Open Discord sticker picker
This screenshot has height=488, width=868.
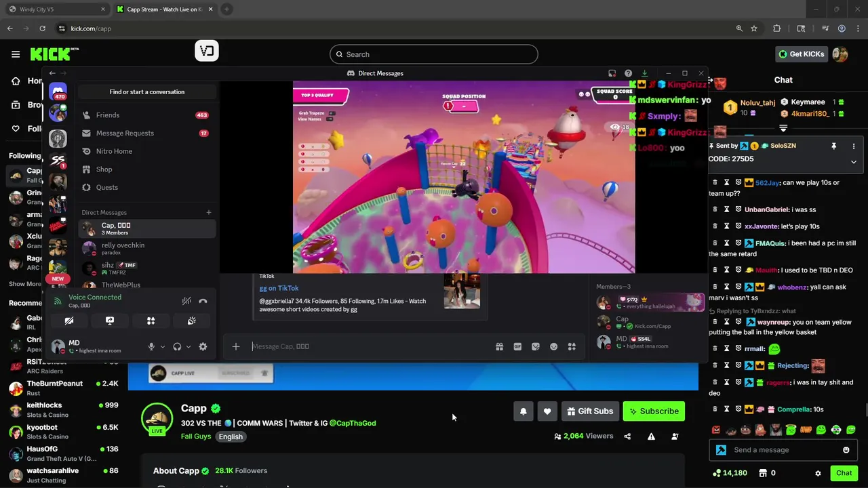(x=536, y=346)
